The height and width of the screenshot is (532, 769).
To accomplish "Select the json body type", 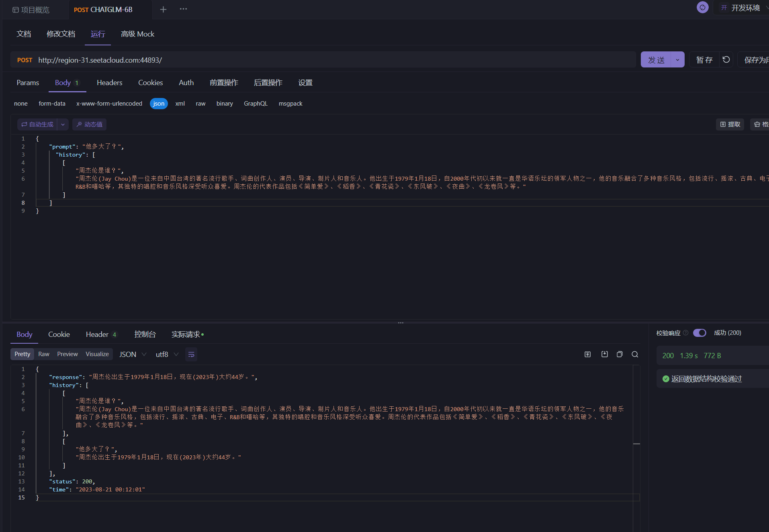I will coord(159,104).
